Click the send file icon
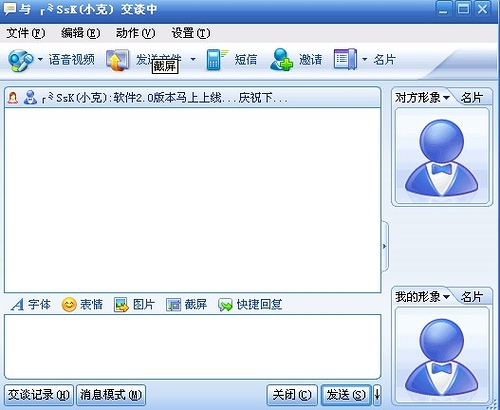The image size is (500, 410). pyautogui.click(x=117, y=60)
